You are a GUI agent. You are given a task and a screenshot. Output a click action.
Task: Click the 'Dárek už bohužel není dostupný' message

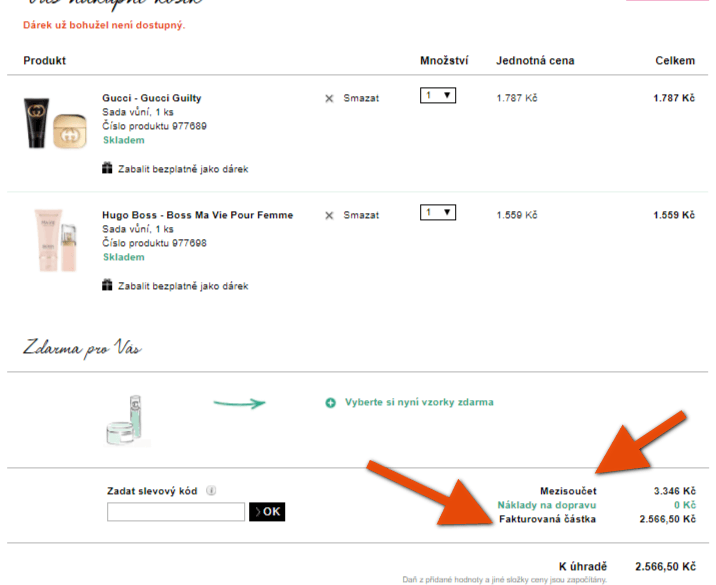[104, 25]
